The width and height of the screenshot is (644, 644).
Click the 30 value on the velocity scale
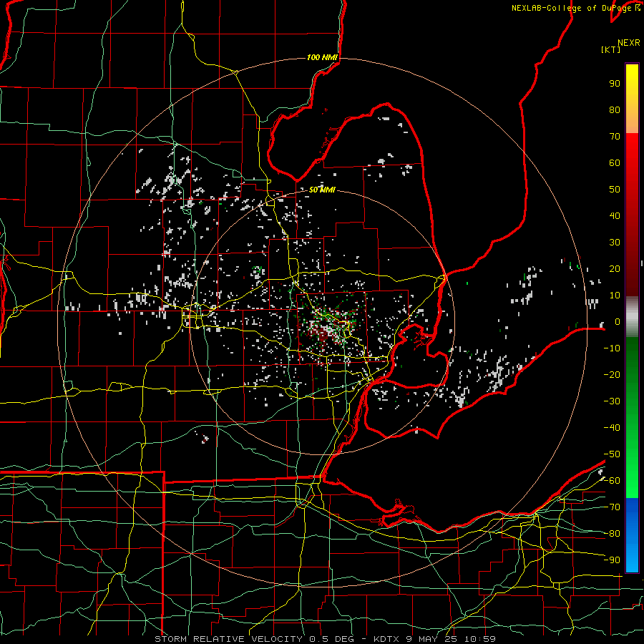coord(615,243)
